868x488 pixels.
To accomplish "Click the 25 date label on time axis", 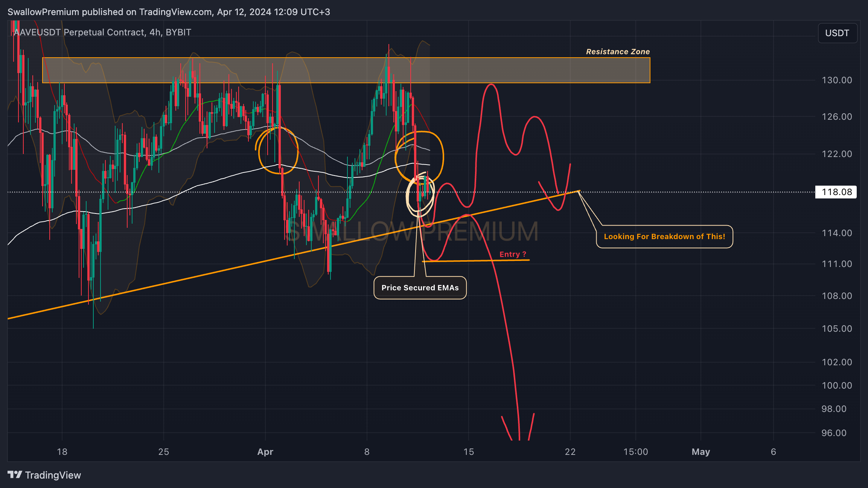I will click(164, 452).
